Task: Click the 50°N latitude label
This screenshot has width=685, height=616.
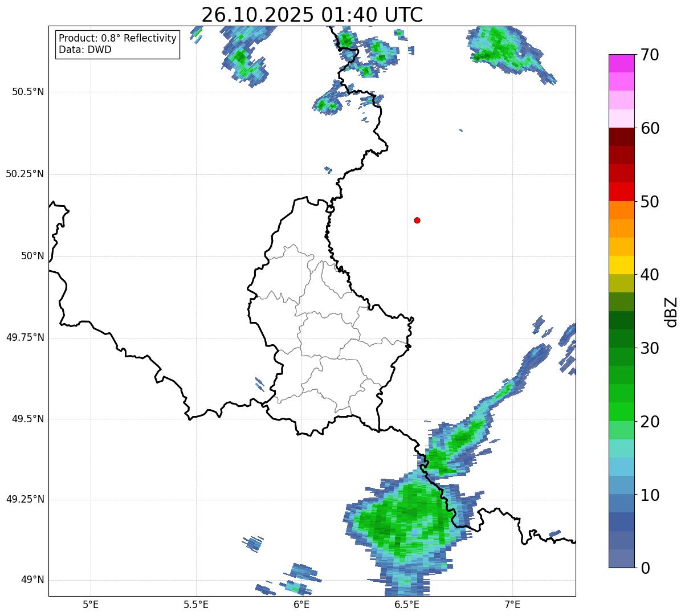Action: (x=32, y=256)
